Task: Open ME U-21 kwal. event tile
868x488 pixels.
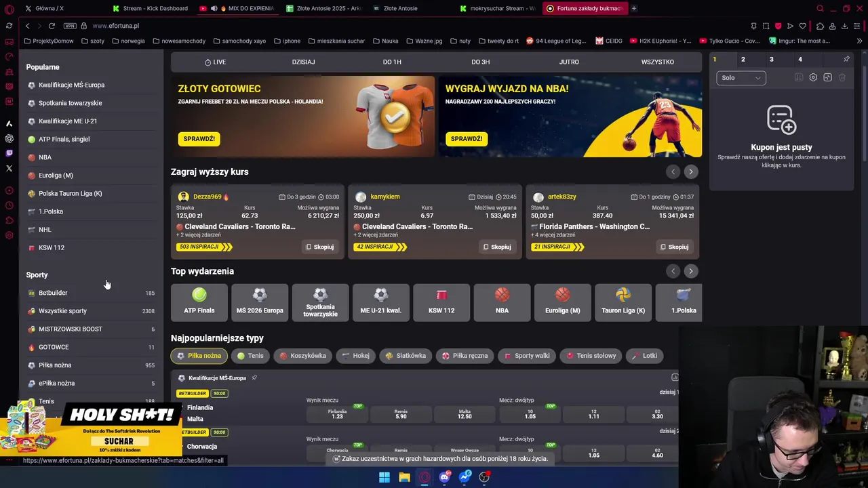Action: [x=380, y=302]
